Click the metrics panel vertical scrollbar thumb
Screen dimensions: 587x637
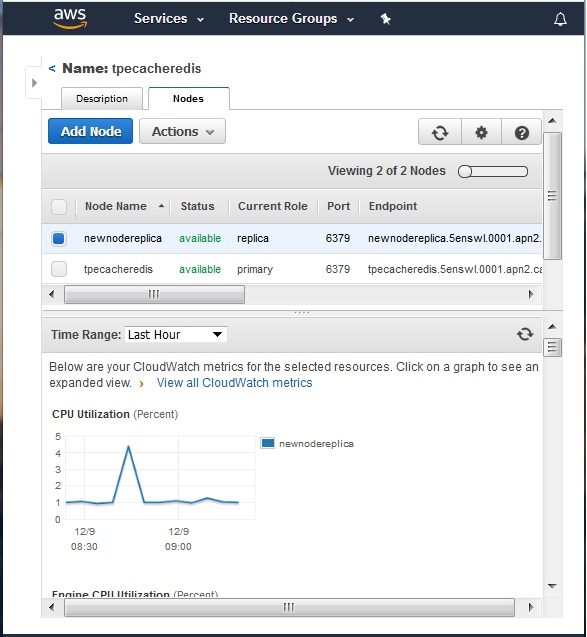point(552,347)
